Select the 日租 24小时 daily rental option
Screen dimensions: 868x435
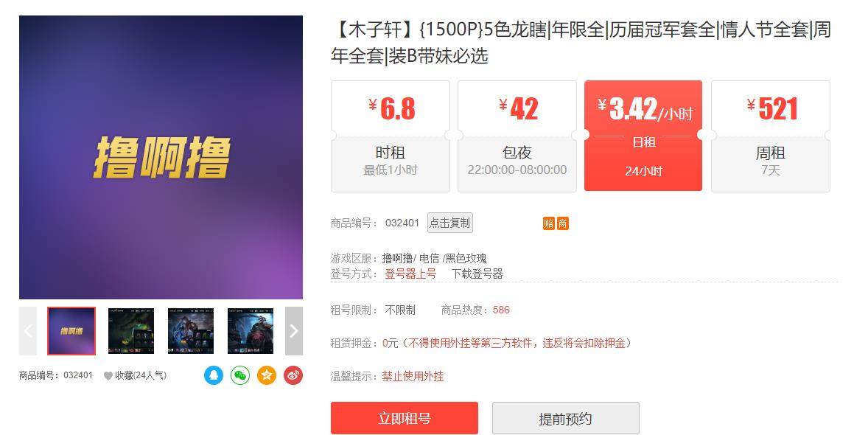pos(643,136)
